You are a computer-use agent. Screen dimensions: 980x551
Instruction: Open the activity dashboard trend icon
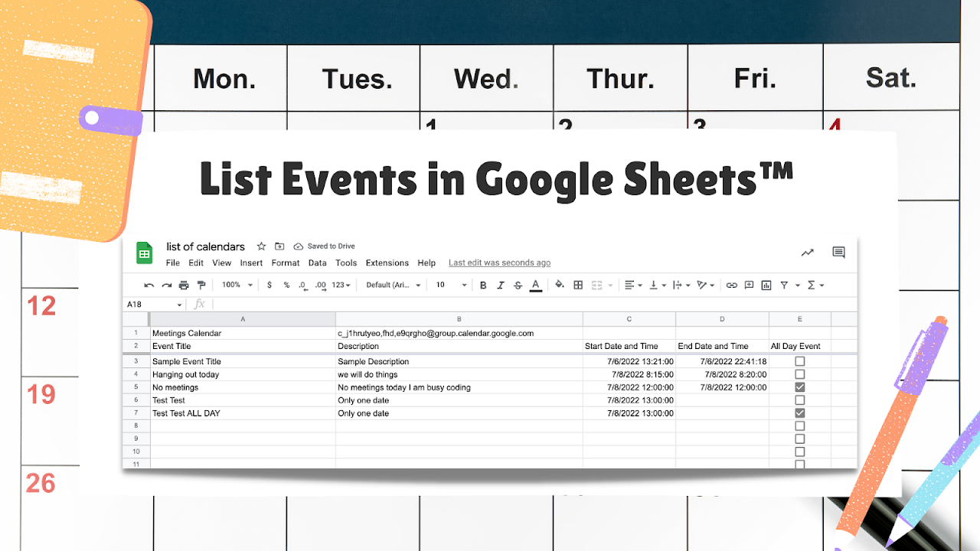(807, 253)
